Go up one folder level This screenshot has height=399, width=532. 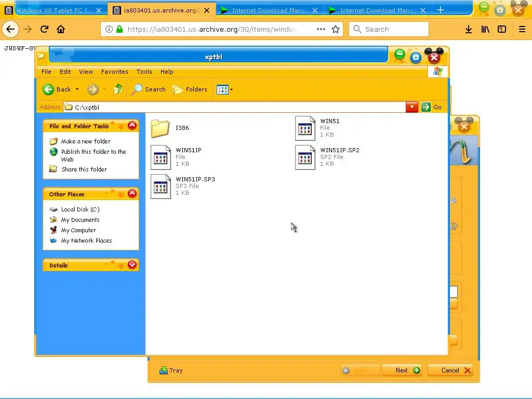pyautogui.click(x=118, y=89)
